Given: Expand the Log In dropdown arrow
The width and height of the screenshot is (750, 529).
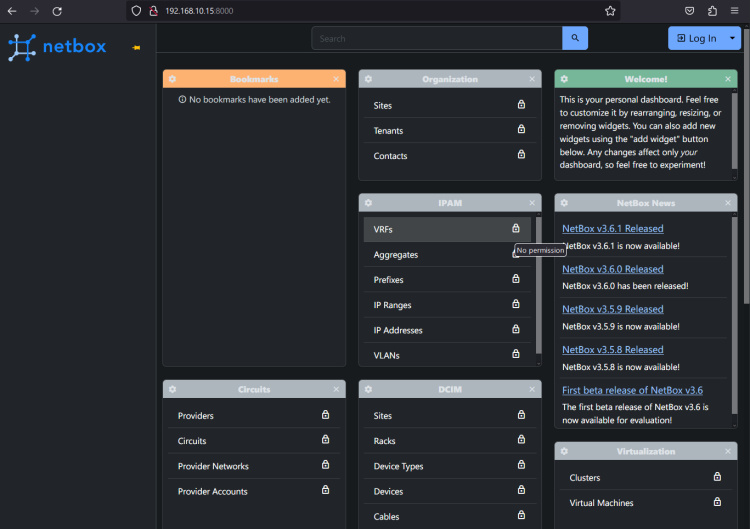Looking at the screenshot, I should click(733, 38).
